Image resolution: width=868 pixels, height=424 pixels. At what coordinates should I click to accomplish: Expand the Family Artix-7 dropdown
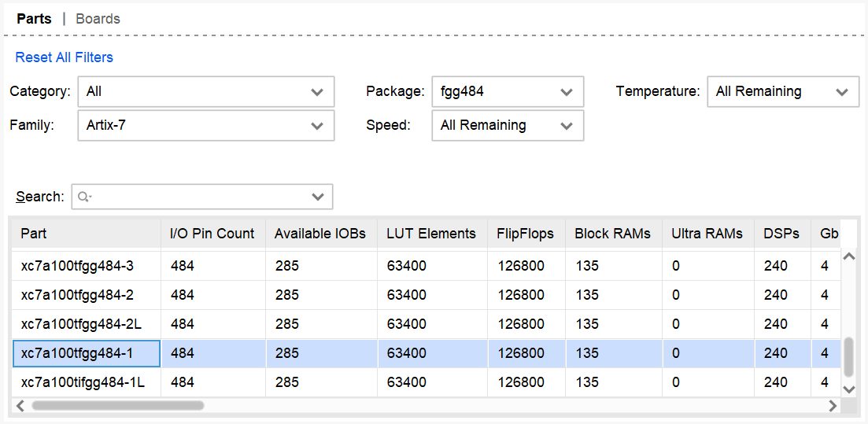coord(205,126)
